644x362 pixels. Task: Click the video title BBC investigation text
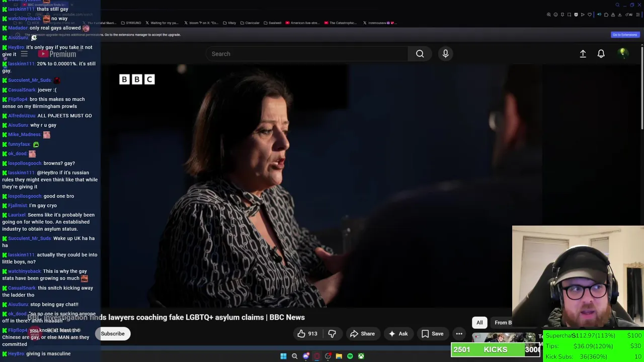pos(166,317)
